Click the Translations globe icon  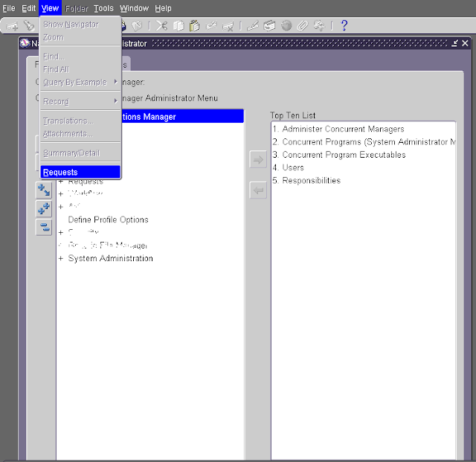[x=286, y=26]
